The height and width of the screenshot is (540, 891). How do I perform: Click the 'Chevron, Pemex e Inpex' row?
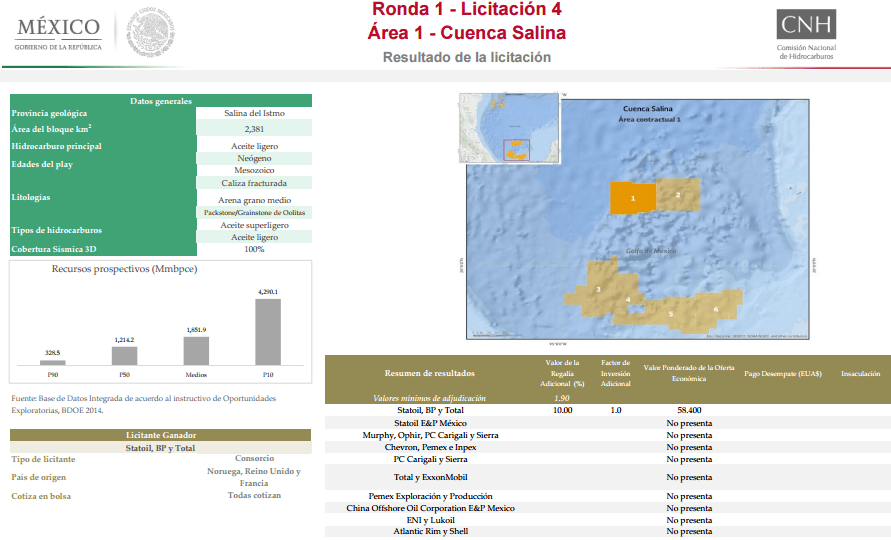608,447
